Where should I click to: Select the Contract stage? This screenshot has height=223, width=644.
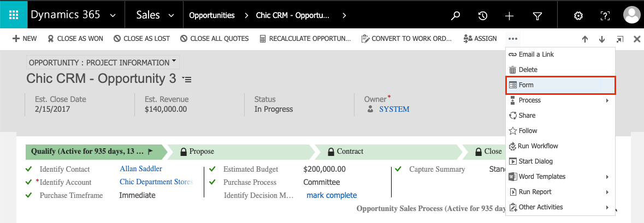388,152
